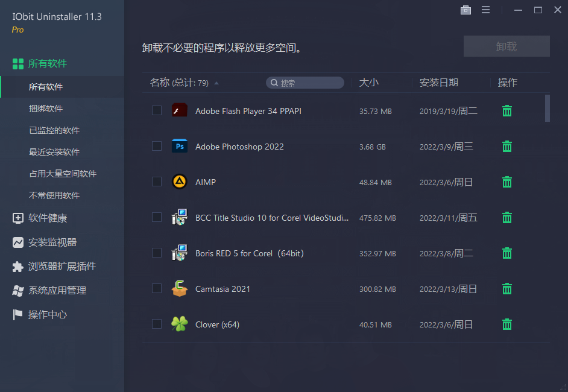568x392 pixels.
Task: Click trash icon for Adobe Flash Player 34 PPAPI
Action: [x=507, y=111]
